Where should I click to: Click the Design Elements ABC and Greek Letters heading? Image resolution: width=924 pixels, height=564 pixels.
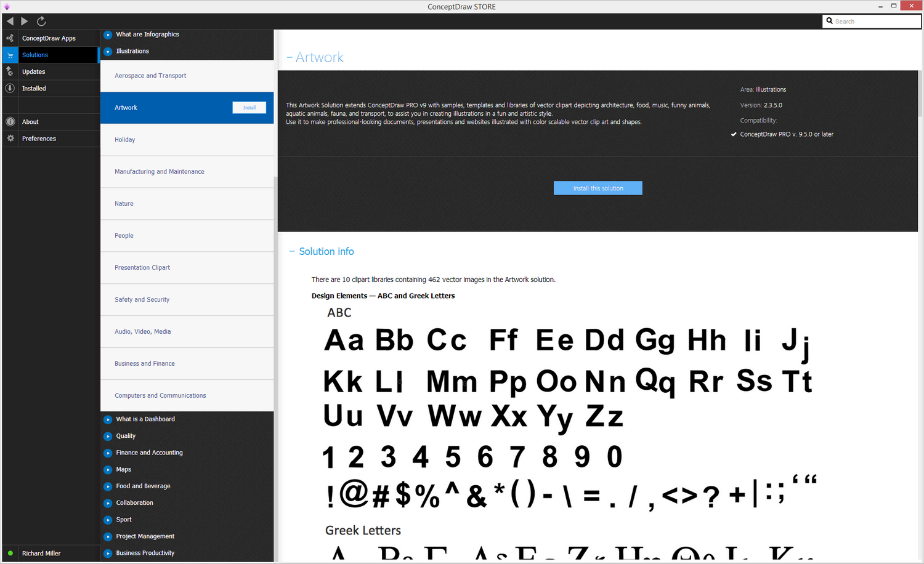[x=383, y=296]
